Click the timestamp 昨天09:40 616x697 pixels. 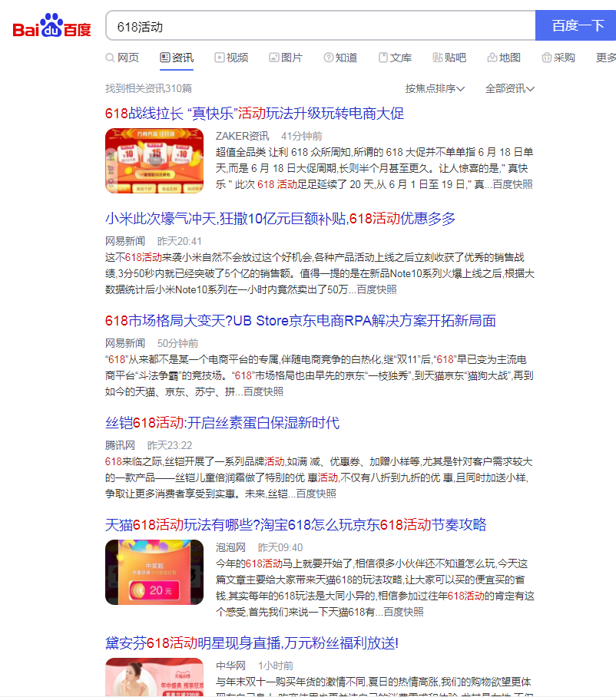pyautogui.click(x=280, y=547)
